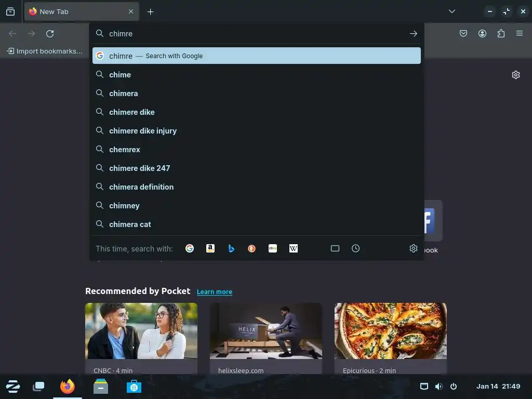Expand the list all tabs chevron
532x399 pixels.
click(x=451, y=11)
